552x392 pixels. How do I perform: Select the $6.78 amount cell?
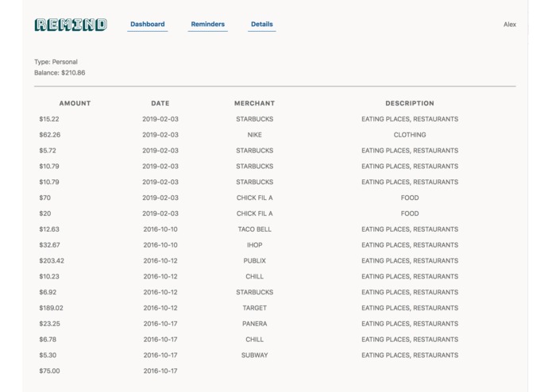click(48, 340)
